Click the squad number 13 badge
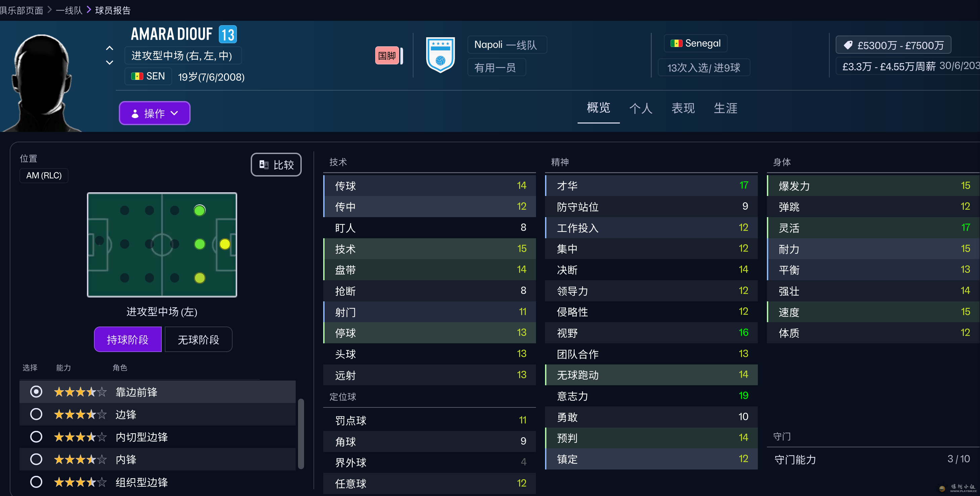This screenshot has width=980, height=496. (228, 35)
